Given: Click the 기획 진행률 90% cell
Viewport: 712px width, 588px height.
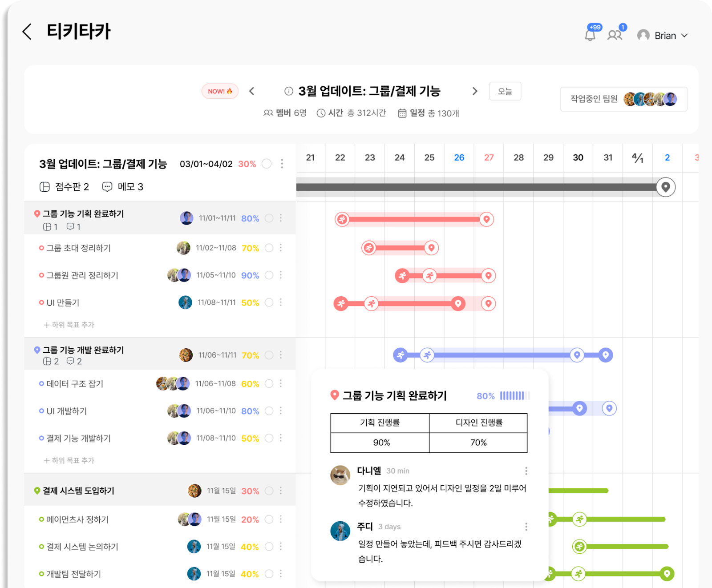Looking at the screenshot, I should [x=380, y=443].
